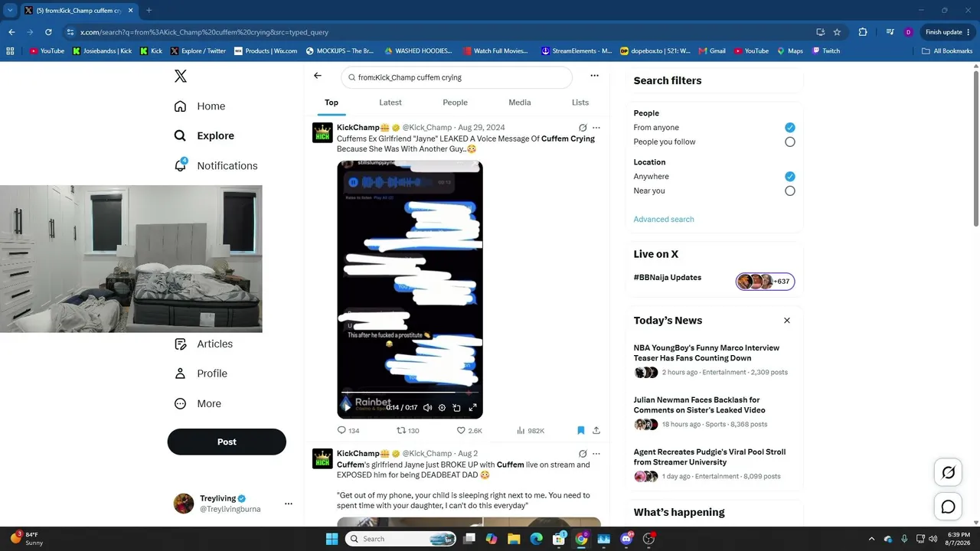Viewport: 980px width, 551px height.
Task: Open video settings gear
Action: [442, 407]
